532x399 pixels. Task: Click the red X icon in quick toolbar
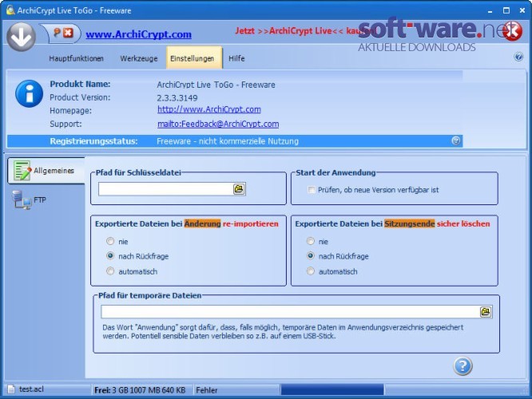tap(68, 33)
